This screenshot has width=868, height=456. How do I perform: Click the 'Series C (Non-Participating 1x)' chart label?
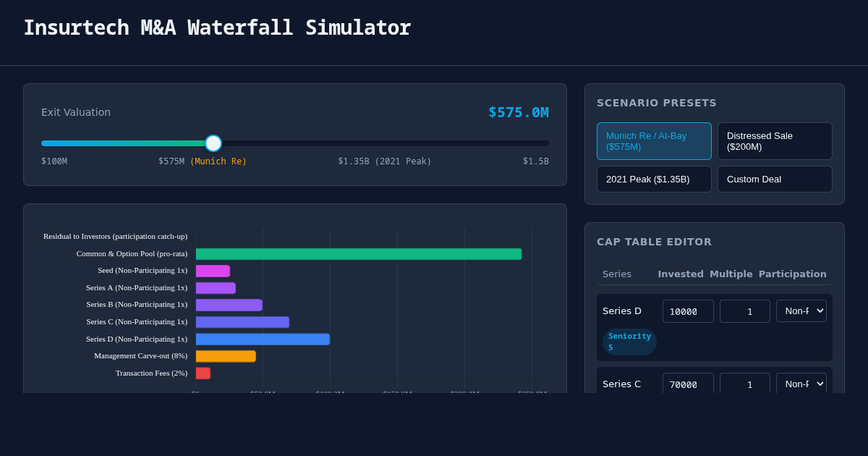click(x=137, y=321)
